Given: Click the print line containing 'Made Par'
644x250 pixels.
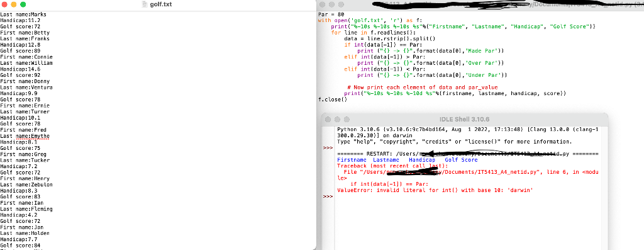Looking at the screenshot, I should (x=430, y=50).
